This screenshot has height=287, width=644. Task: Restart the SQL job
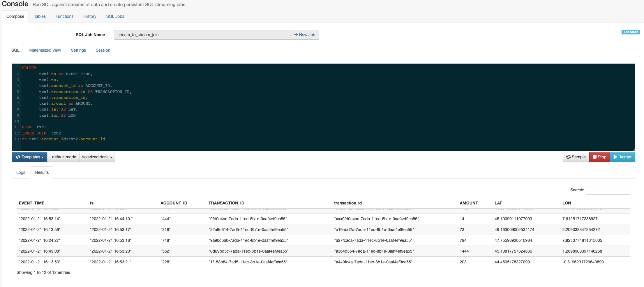pyautogui.click(x=622, y=157)
